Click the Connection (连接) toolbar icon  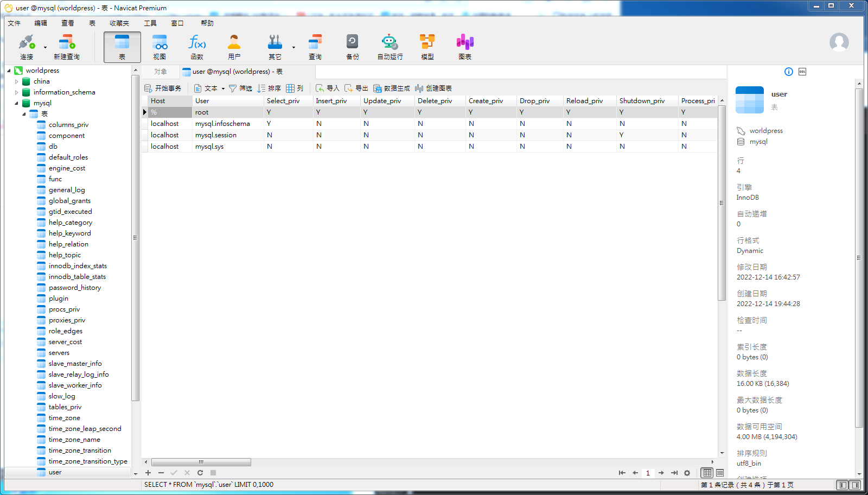(x=26, y=47)
